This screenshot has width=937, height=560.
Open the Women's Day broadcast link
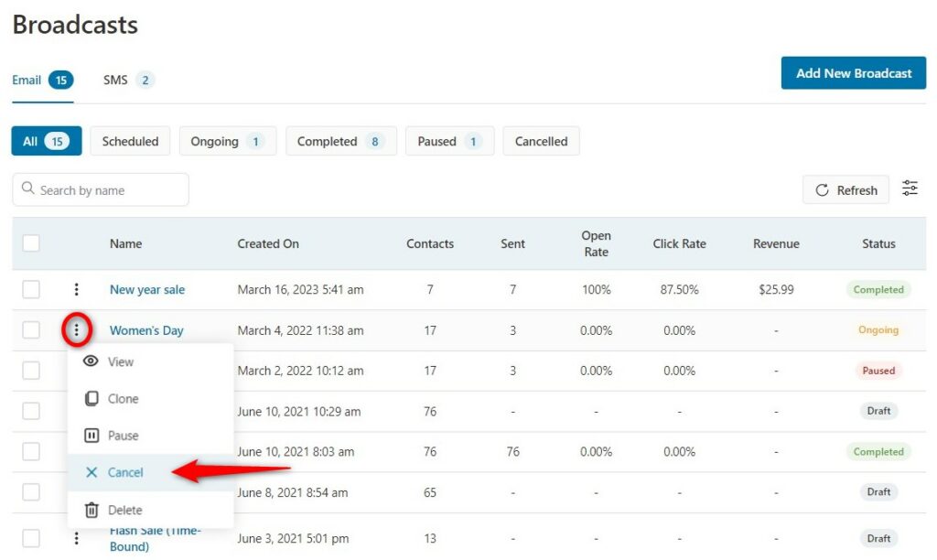[x=146, y=330]
